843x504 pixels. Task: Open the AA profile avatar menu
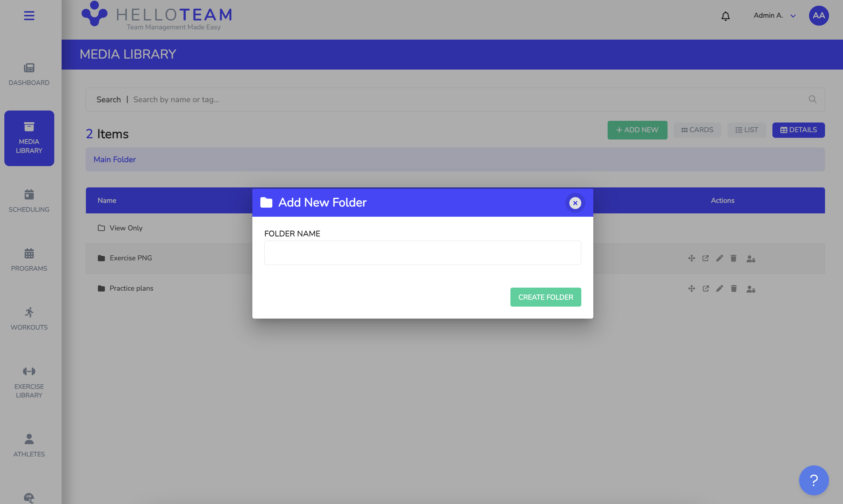coord(819,16)
